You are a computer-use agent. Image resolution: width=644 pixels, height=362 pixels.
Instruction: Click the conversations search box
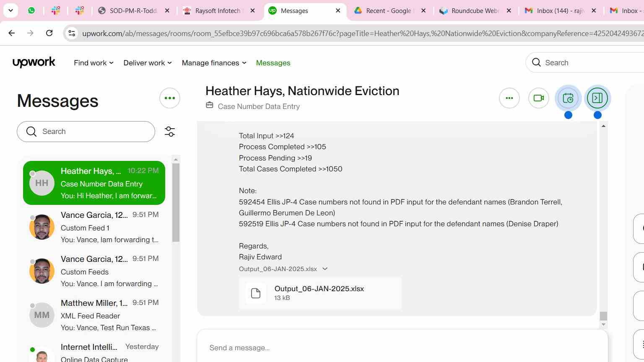(x=86, y=132)
